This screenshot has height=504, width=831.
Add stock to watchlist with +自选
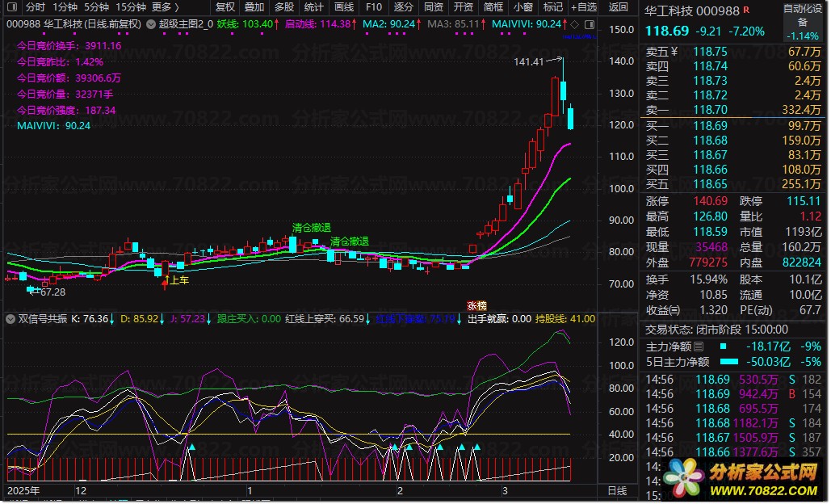point(584,7)
